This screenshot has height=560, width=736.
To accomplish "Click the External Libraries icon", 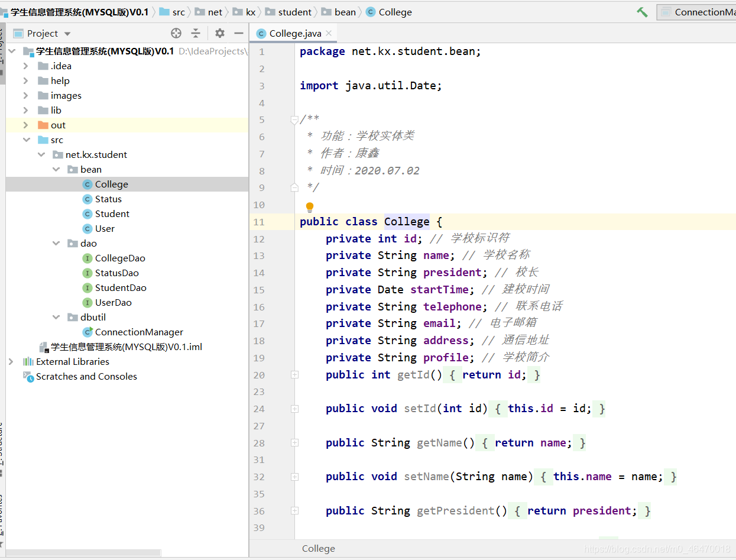I will pos(28,361).
